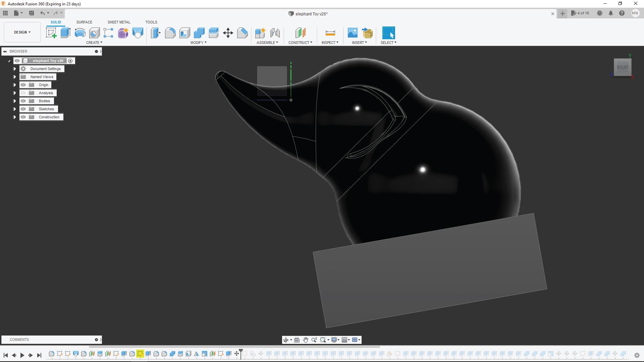
Task: Click the timeline position marker
Action: pos(241,354)
